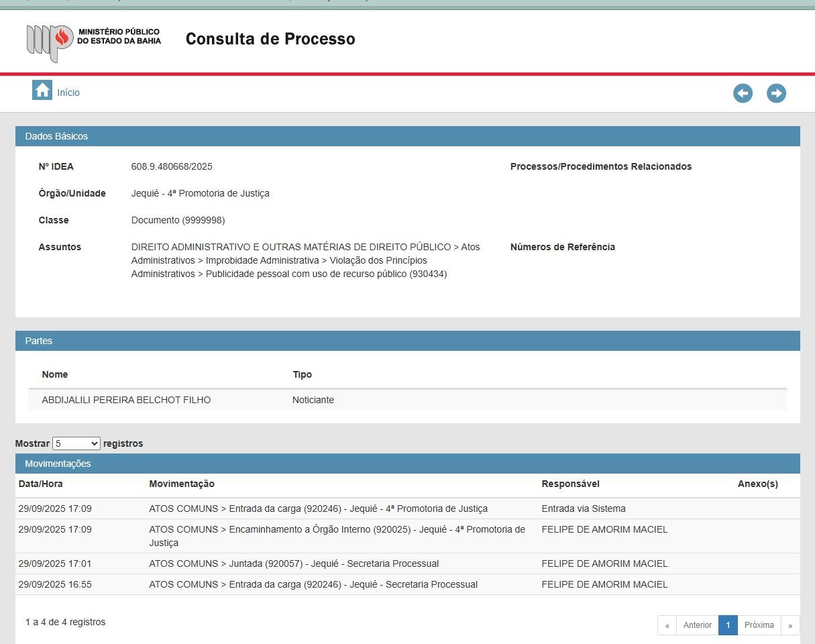This screenshot has height=644, width=815.
Task: Select the Juntada (920057) movement row
Action: click(408, 563)
